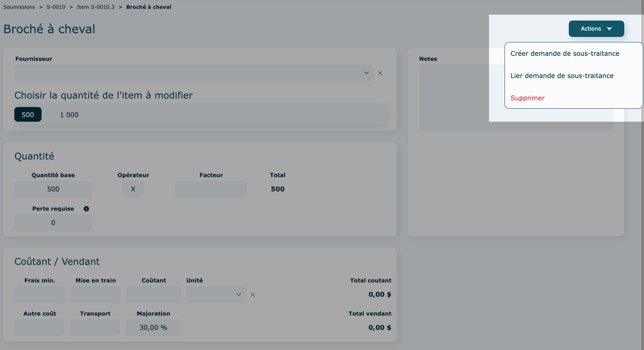Clear the Unité field with the X icon
Image resolution: width=644 pixels, height=350 pixels.
click(252, 295)
